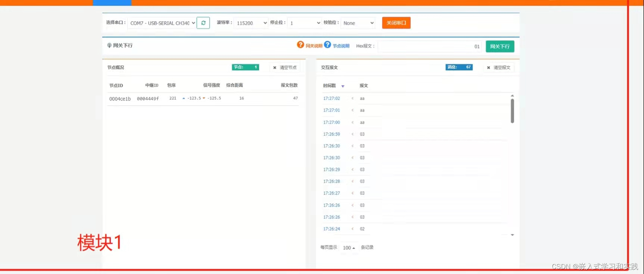
Task: Click the scrollbar up arrow in message list
Action: 512,96
